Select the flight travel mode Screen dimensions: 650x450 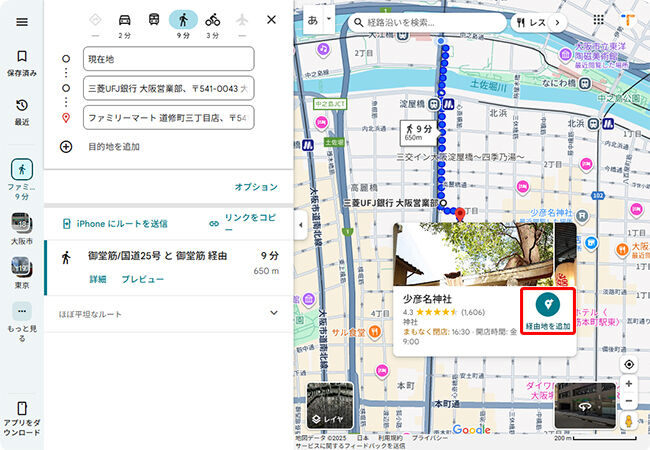pos(242,20)
